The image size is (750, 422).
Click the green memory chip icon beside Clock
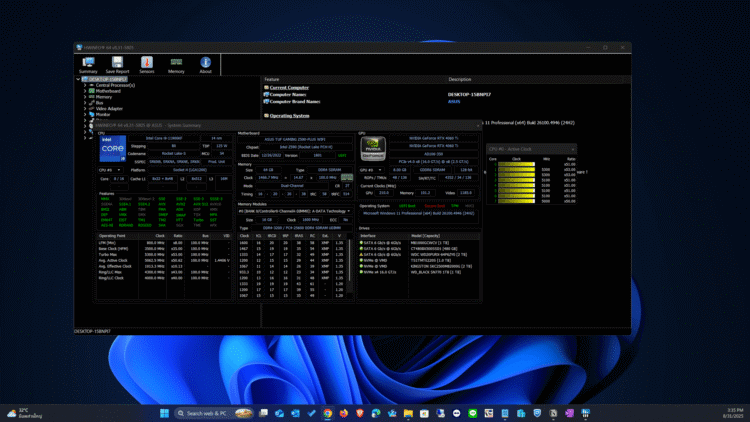point(347,178)
